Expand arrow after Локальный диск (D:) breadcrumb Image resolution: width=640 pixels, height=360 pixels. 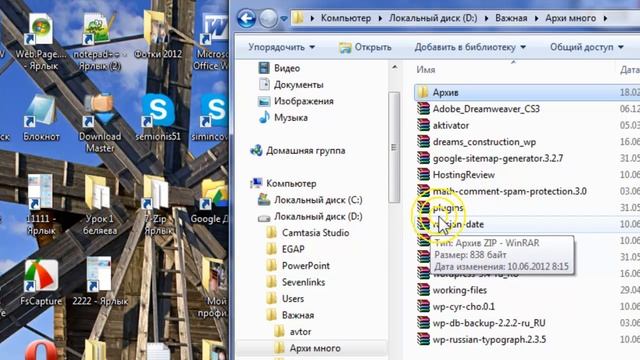click(487, 18)
